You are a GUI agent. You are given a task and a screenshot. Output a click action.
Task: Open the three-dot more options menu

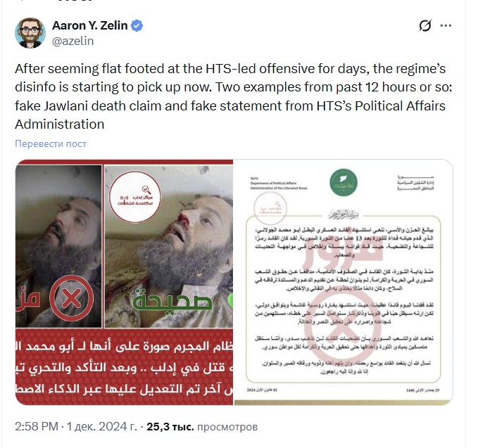pyautogui.click(x=446, y=25)
